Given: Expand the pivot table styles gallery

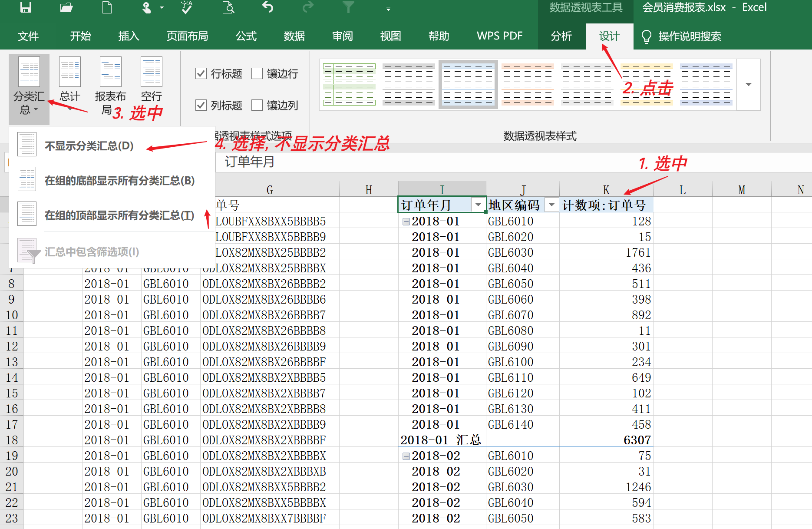Looking at the screenshot, I should coord(749,84).
